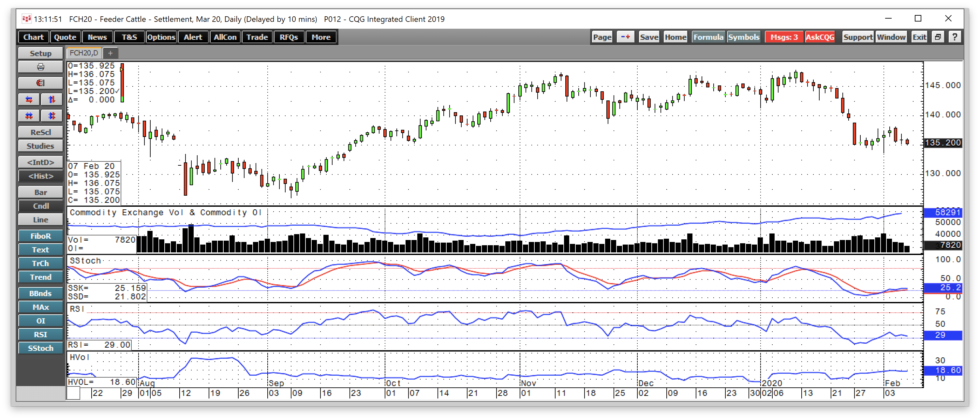
Task: Click the vertical blue-red up-down arrows icon
Action: click(52, 100)
